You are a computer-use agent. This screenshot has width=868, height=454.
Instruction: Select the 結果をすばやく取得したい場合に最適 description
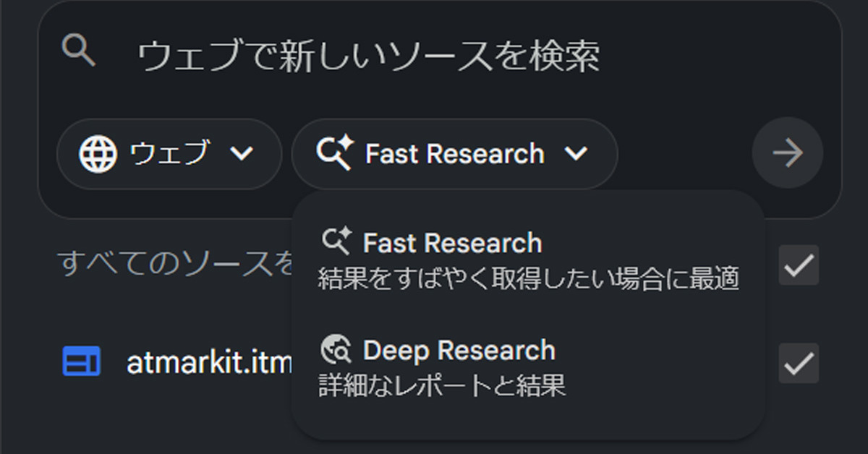tap(528, 278)
